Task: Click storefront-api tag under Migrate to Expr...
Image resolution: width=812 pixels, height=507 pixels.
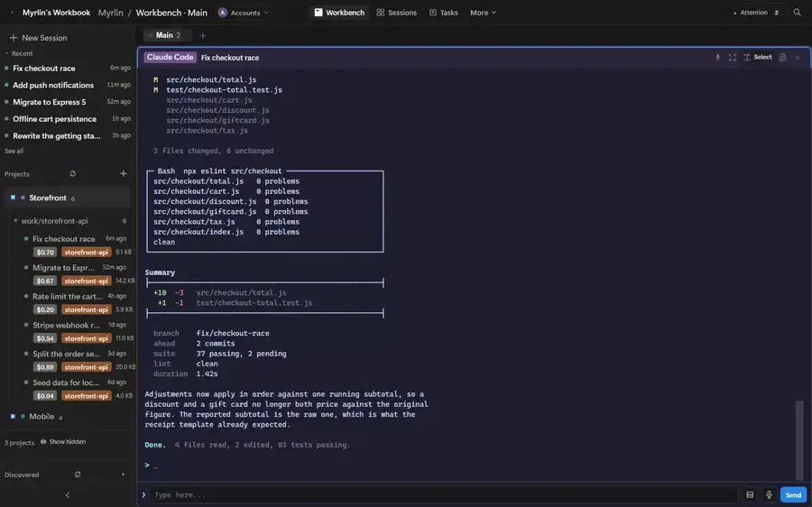Action: (86, 281)
